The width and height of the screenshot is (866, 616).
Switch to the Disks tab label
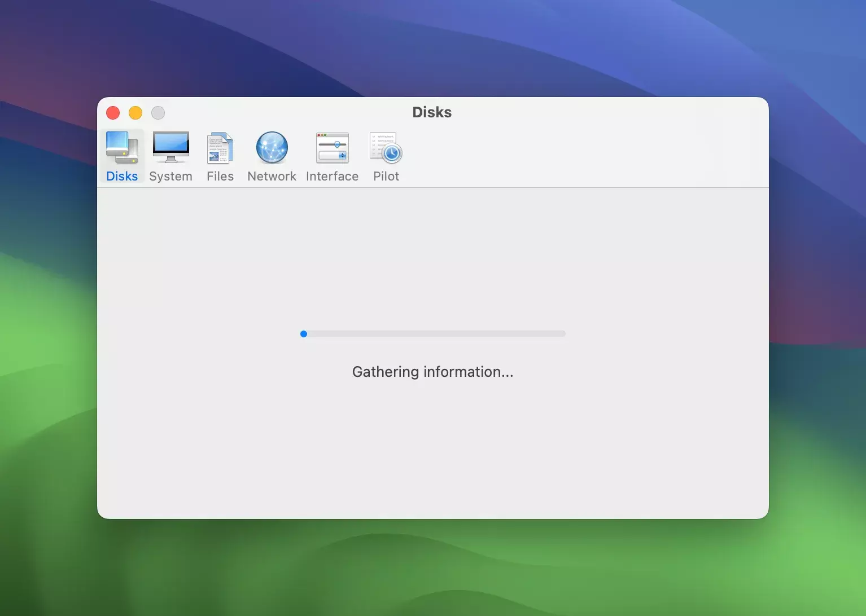[122, 177]
